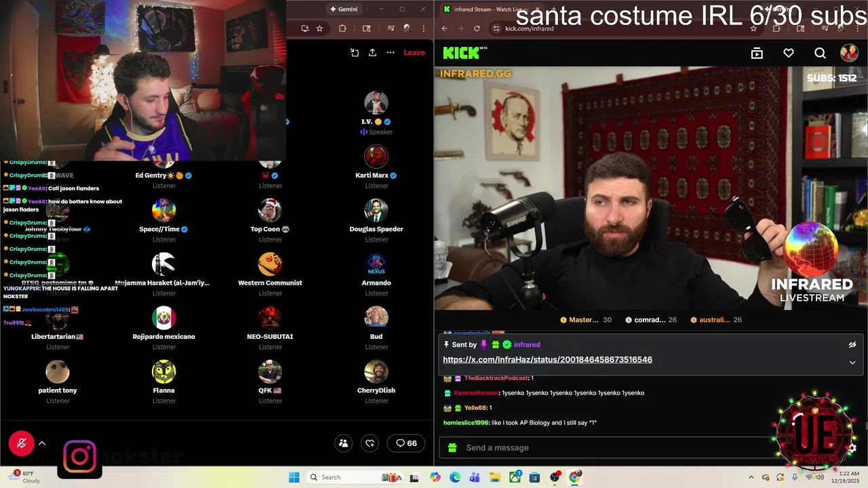Select the QFK listener avatar
The height and width of the screenshot is (488, 868).
tap(270, 371)
